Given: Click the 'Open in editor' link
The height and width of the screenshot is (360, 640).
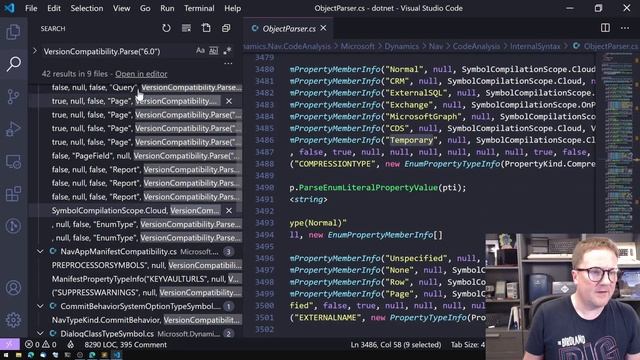Looking at the screenshot, I should coord(141,74).
